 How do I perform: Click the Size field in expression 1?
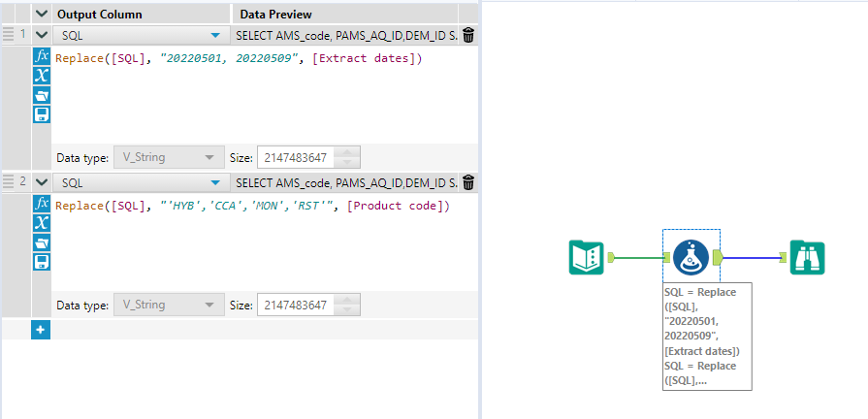[x=296, y=158]
